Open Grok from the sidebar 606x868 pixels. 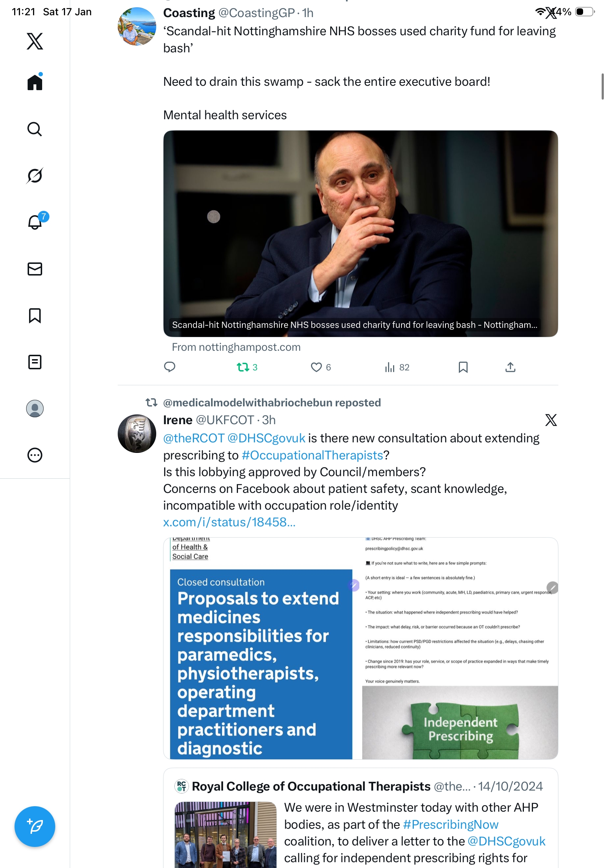tap(35, 176)
